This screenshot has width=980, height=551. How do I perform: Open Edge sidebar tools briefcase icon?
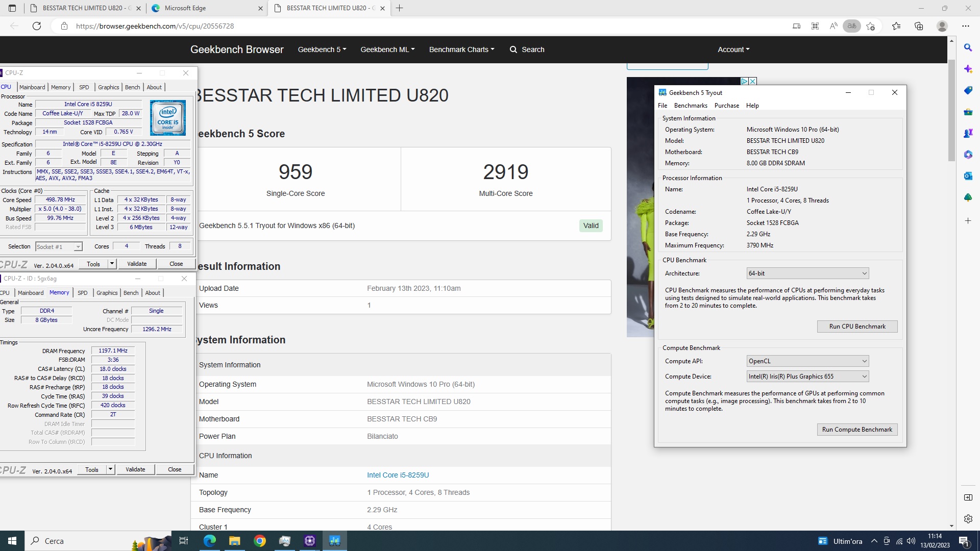click(x=968, y=112)
